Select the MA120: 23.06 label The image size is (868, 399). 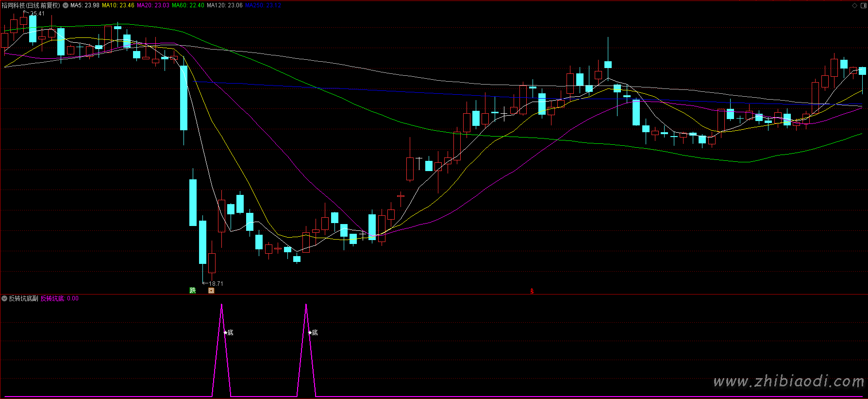pyautogui.click(x=224, y=5)
